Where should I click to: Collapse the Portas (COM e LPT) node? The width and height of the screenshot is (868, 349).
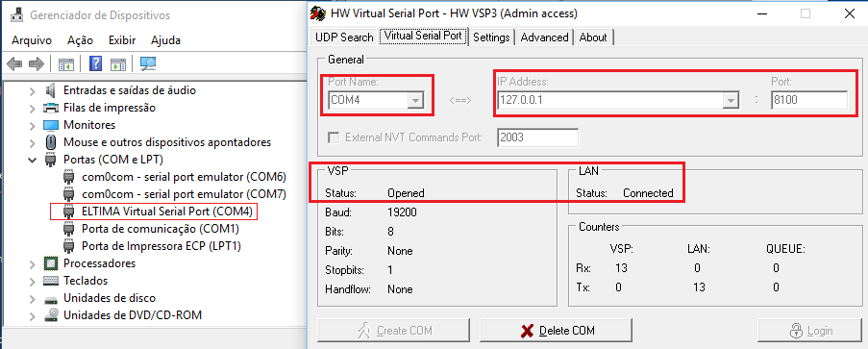32,160
